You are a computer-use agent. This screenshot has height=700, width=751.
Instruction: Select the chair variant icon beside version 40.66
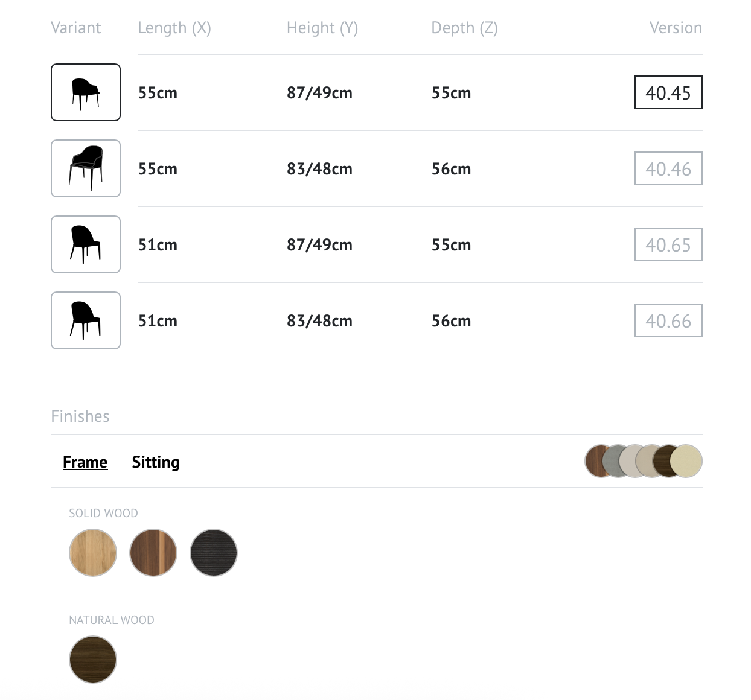coord(86,320)
